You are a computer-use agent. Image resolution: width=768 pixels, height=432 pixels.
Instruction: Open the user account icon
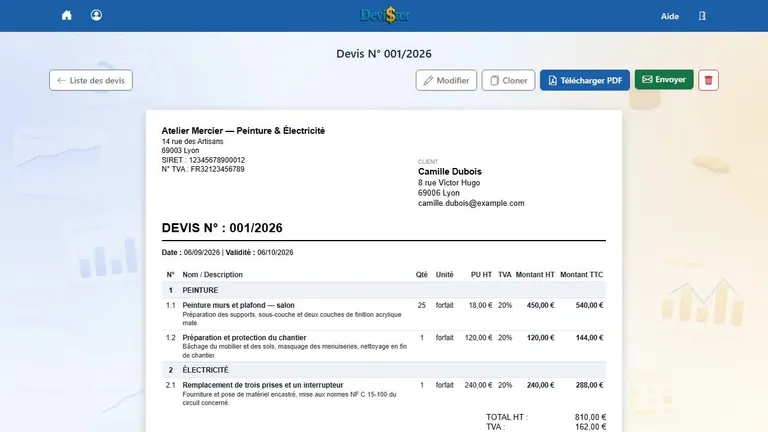(96, 15)
